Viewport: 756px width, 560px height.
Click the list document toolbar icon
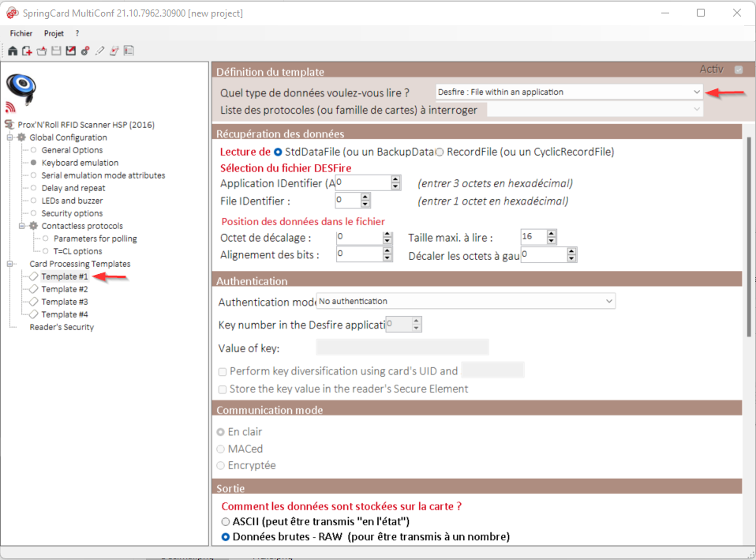[129, 51]
